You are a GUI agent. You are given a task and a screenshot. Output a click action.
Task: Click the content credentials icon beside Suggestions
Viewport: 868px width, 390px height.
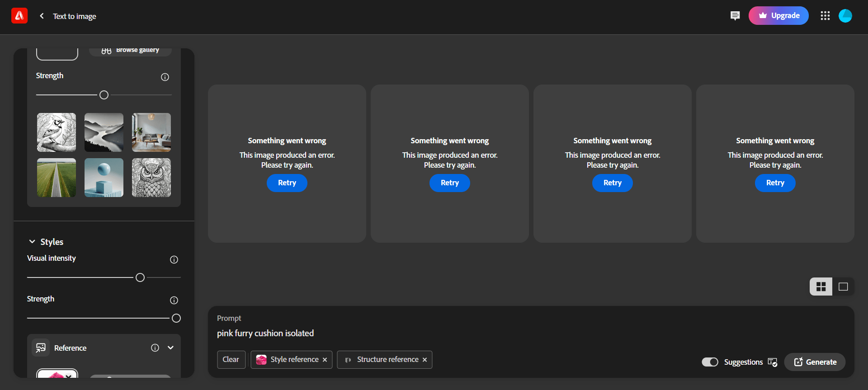click(773, 362)
